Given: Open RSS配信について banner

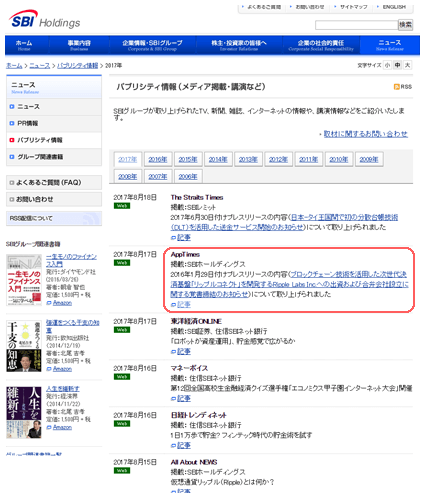Looking at the screenshot, I should (54, 219).
